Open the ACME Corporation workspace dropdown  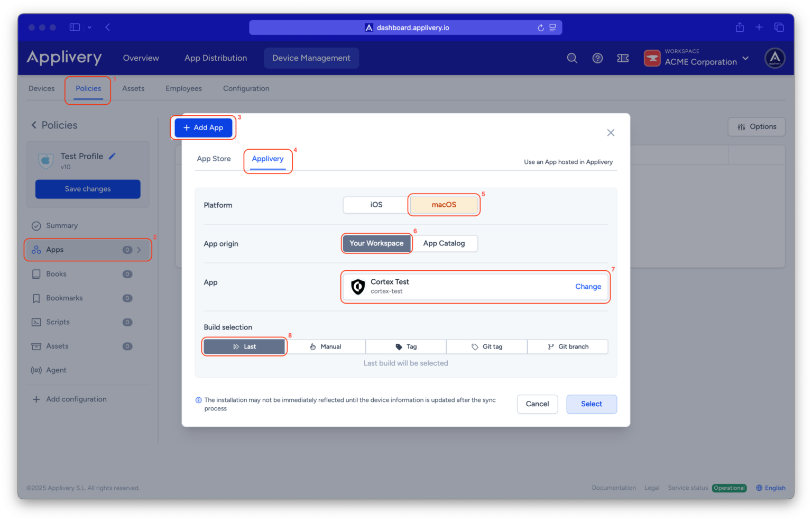pos(745,58)
